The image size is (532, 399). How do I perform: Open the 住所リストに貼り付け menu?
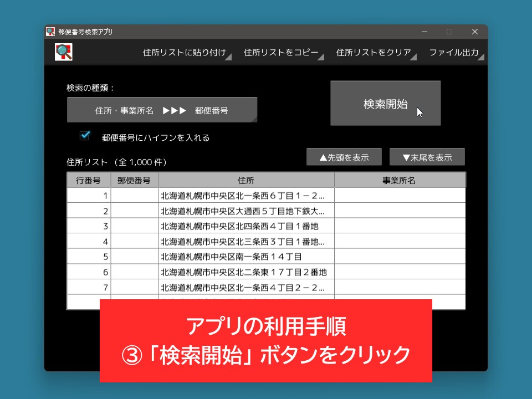(186, 53)
